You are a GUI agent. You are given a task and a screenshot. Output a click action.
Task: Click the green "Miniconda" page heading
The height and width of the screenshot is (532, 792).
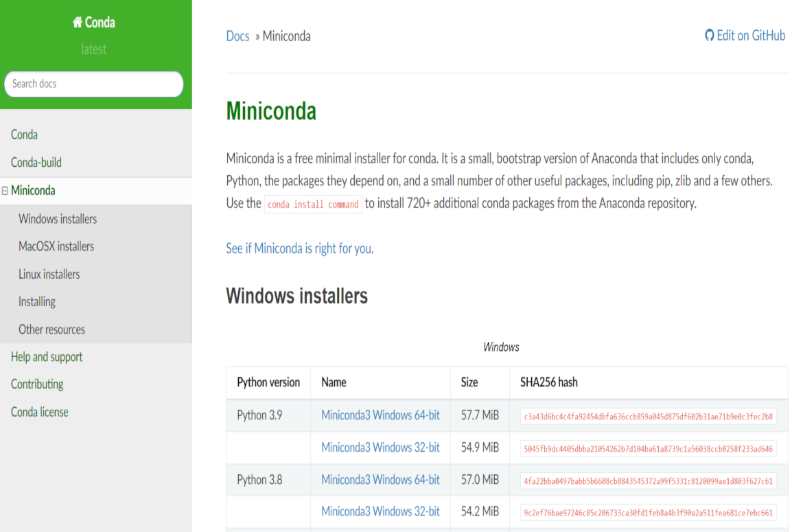(x=271, y=111)
